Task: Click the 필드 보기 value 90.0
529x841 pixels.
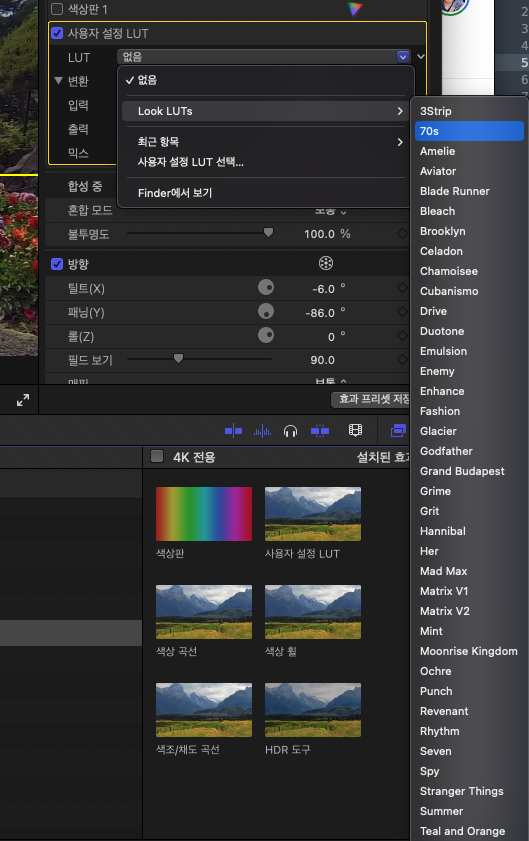Action: click(322, 360)
